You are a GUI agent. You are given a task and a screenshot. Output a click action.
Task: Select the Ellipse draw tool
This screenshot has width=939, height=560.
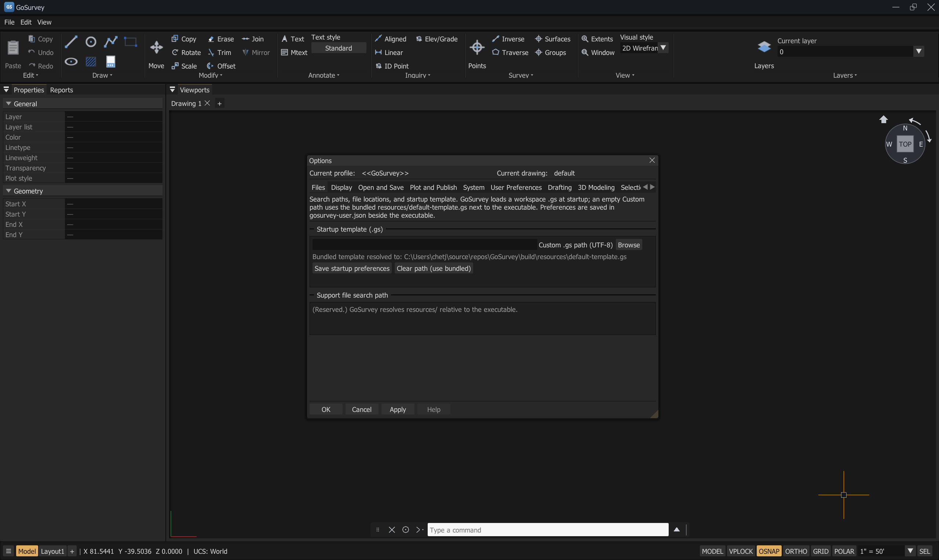point(71,61)
